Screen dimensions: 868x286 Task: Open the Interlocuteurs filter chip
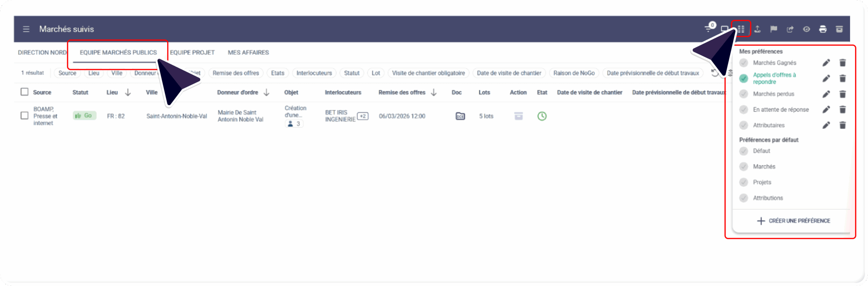(x=314, y=73)
